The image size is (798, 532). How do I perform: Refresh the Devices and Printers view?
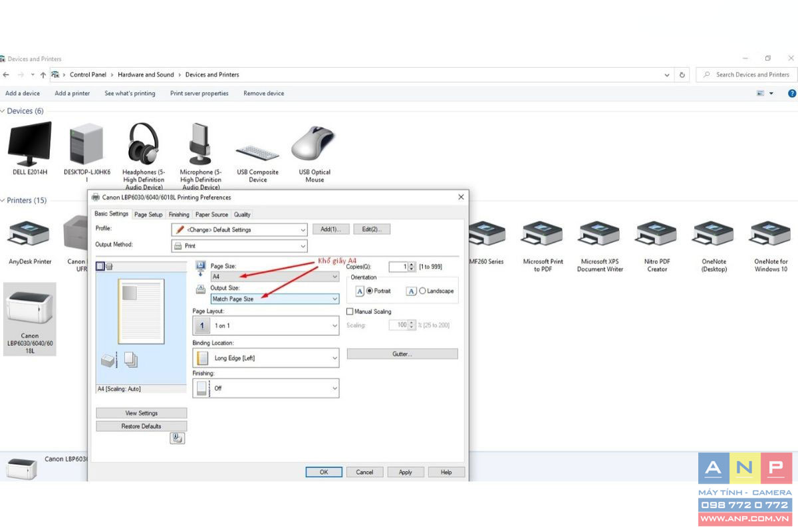682,75
